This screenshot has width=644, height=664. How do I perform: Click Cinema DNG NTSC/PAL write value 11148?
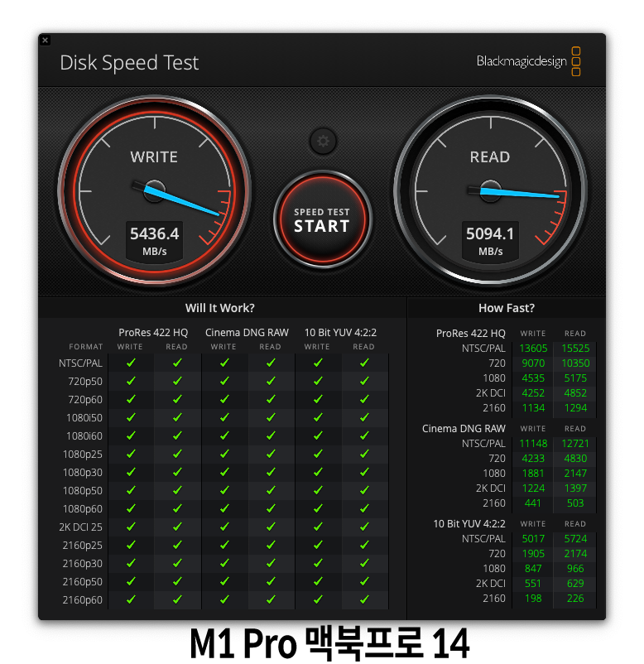tap(533, 444)
